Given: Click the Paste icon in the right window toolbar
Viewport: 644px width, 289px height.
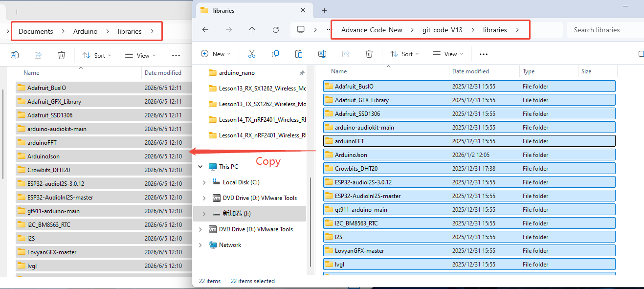Looking at the screenshot, I should click(299, 54).
